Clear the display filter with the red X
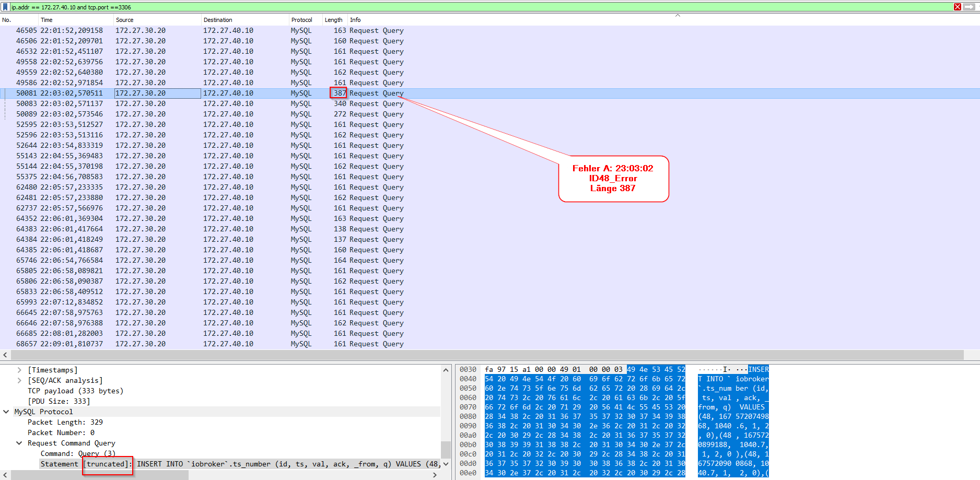Viewport: 980px width, 480px height. 958,7
